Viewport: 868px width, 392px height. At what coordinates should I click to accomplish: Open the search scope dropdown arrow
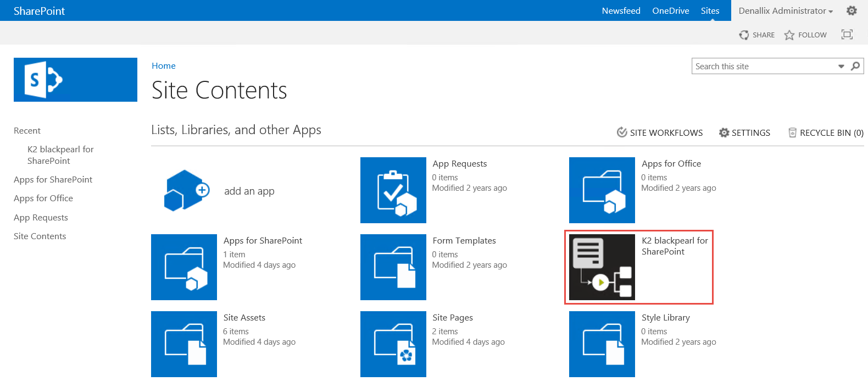[x=841, y=67]
